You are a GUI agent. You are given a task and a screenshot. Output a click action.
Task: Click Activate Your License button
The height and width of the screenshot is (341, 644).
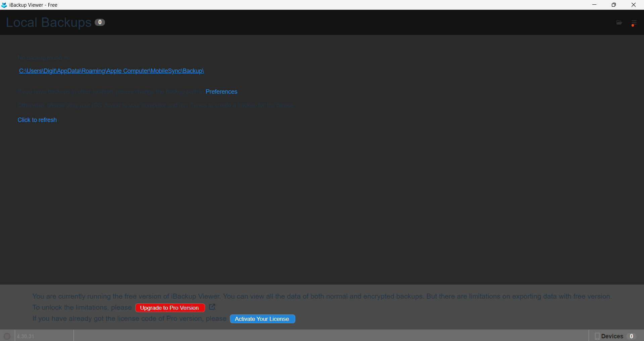(x=262, y=319)
